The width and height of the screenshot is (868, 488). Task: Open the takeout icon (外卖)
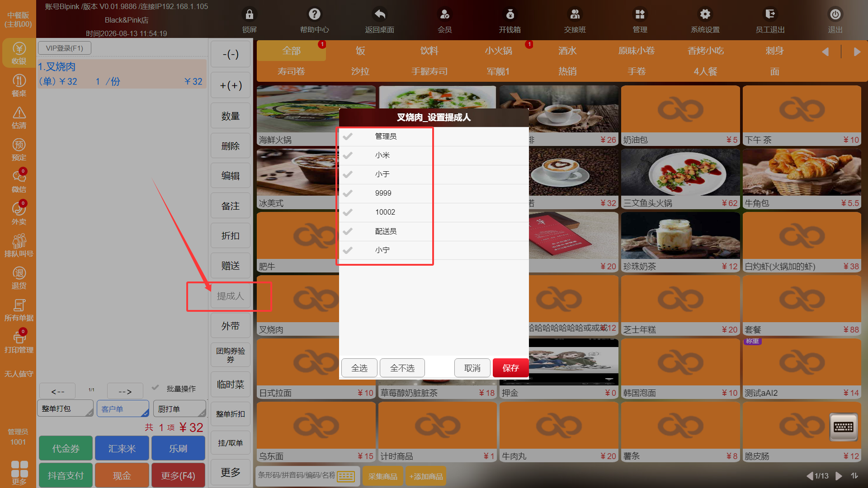coord(19,209)
